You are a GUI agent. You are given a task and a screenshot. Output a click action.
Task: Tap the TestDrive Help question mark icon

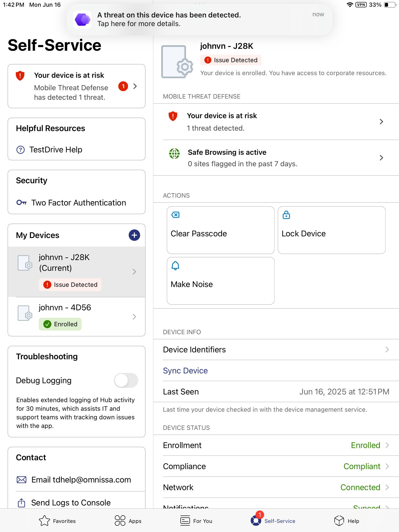20,150
